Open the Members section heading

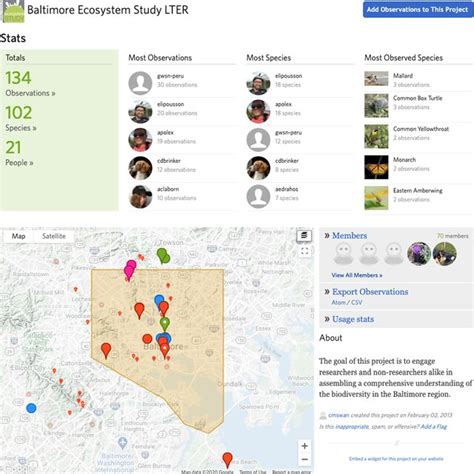click(x=350, y=236)
